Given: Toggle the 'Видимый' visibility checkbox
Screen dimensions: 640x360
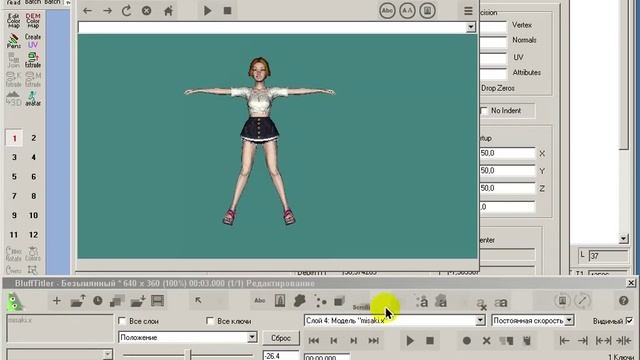Looking at the screenshot, I should click(x=629, y=320).
